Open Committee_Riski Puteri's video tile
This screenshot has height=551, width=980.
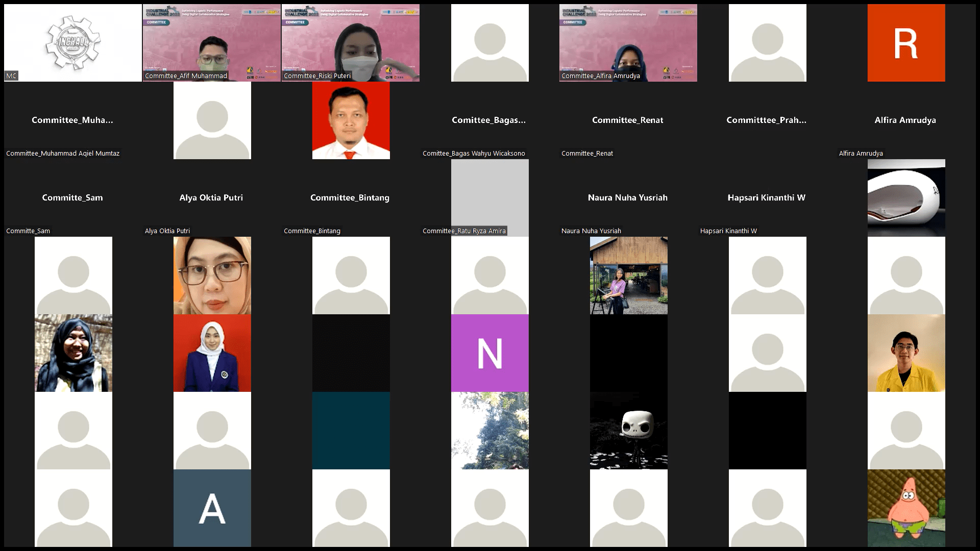[351, 43]
